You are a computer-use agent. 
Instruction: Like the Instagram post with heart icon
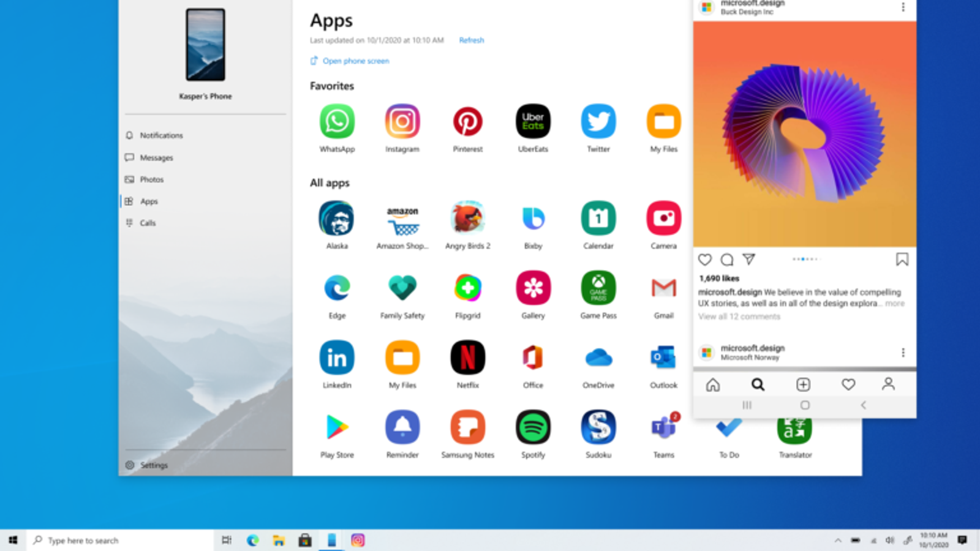[705, 260]
